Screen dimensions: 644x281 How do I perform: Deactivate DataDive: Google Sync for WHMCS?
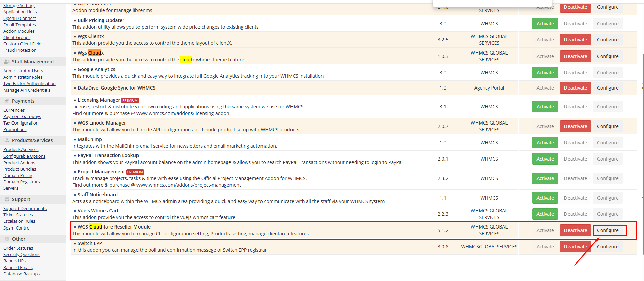click(x=575, y=88)
